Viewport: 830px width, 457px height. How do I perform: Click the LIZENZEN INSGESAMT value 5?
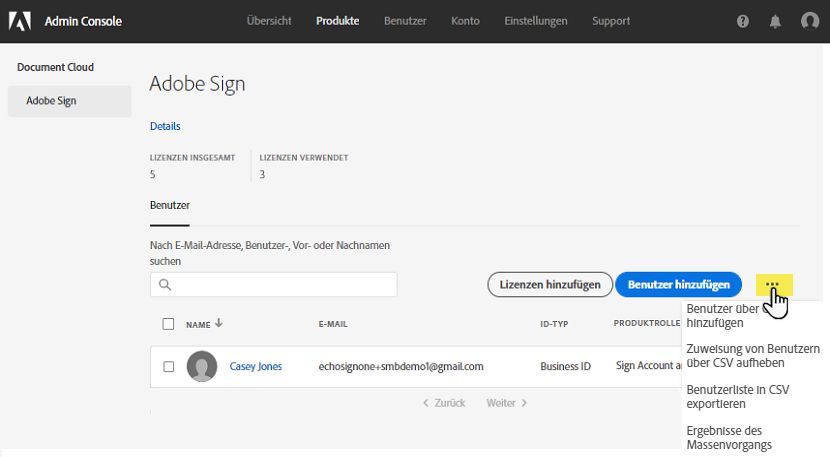[x=152, y=175]
